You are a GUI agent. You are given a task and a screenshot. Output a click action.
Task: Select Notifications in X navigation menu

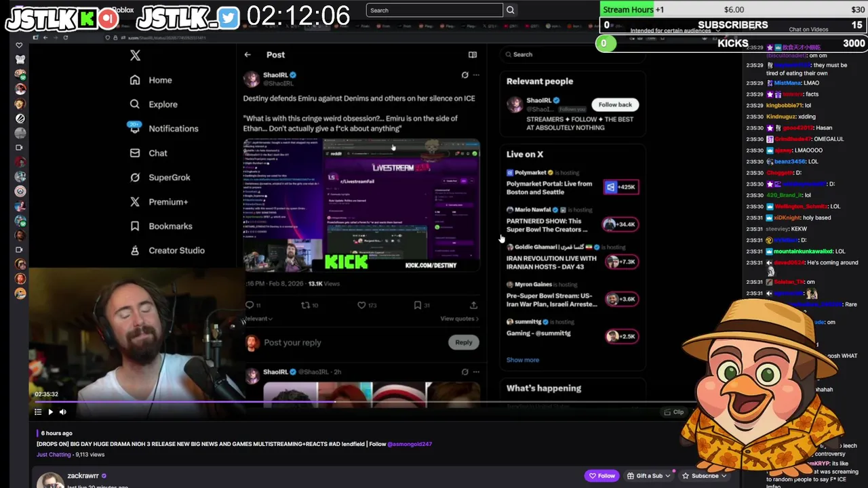pyautogui.click(x=174, y=129)
